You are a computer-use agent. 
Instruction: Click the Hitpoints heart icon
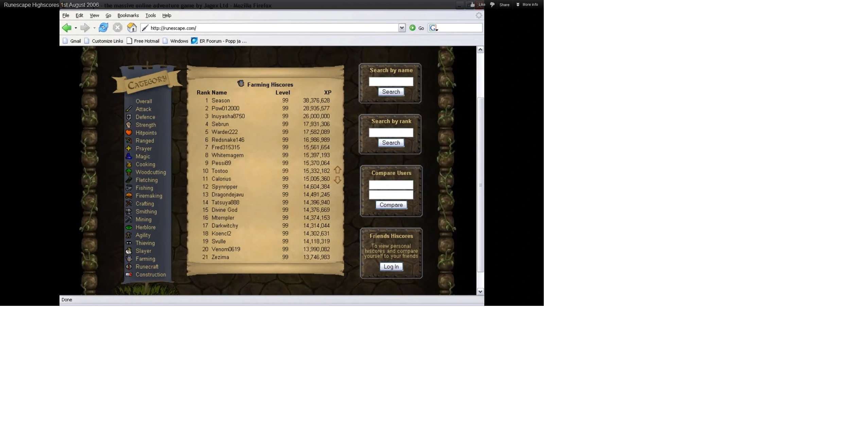click(x=129, y=133)
